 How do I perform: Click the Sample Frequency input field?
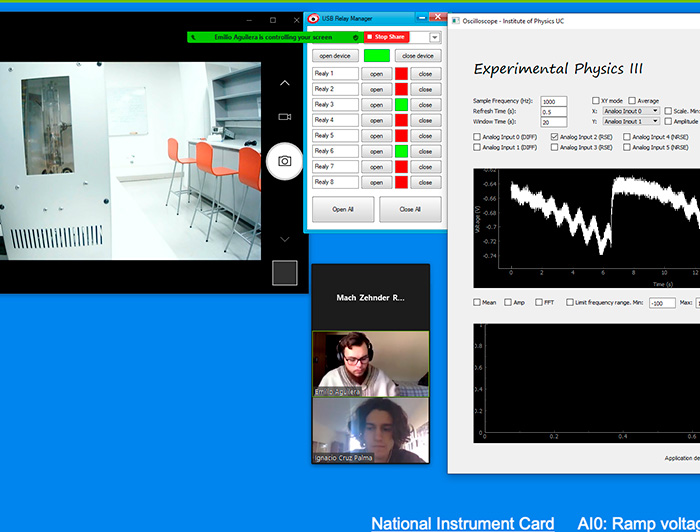tap(553, 101)
